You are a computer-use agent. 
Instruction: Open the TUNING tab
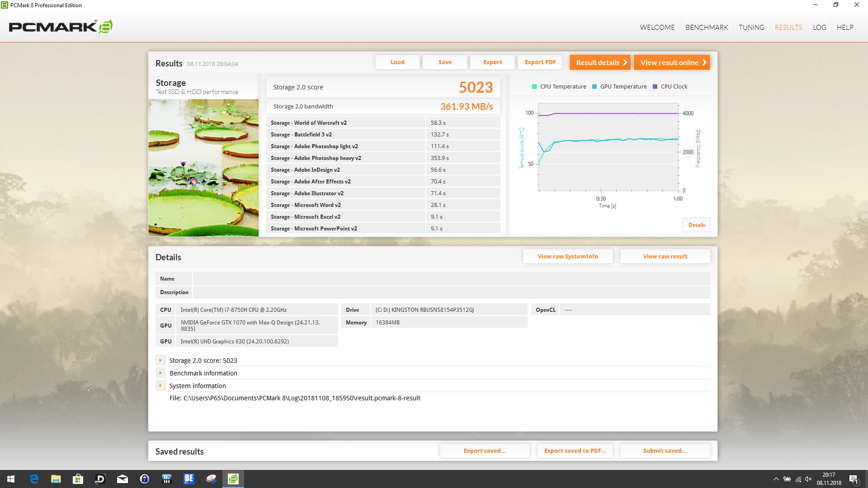point(751,27)
